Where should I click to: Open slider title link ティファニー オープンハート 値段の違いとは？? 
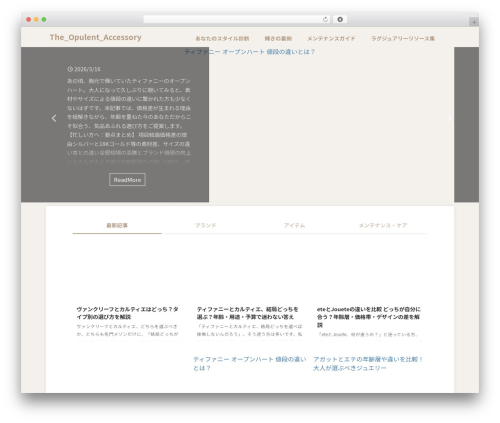point(250,52)
